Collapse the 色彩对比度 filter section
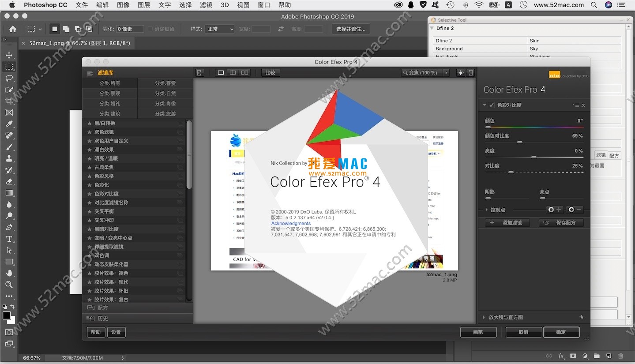The image size is (635, 364). (x=485, y=105)
